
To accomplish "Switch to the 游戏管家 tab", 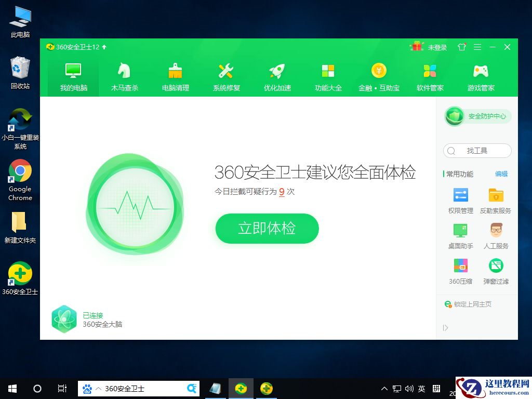I will pyautogui.click(x=480, y=75).
